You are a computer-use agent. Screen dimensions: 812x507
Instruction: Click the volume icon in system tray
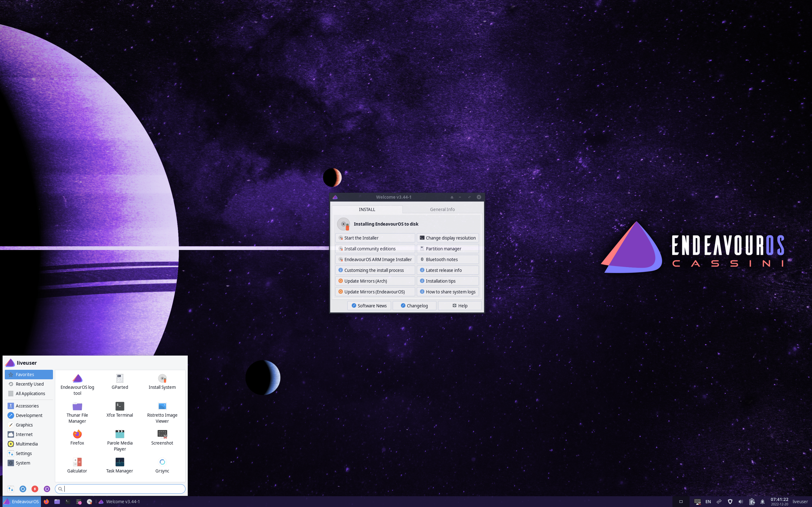[x=741, y=501]
